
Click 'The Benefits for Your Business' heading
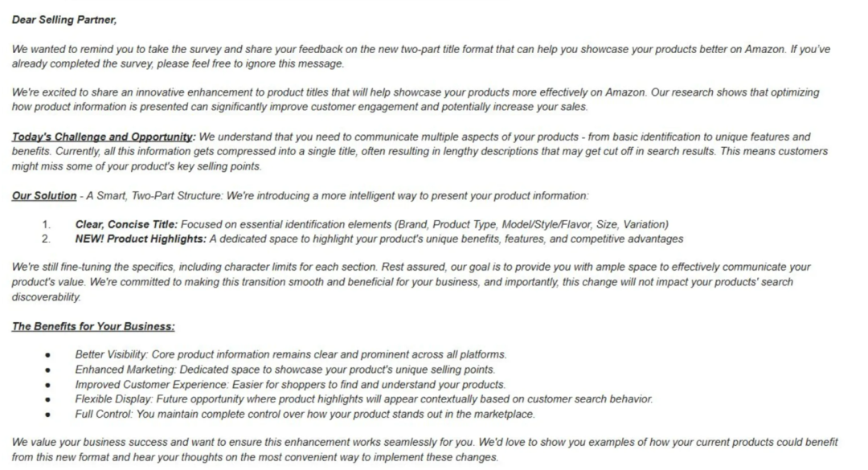point(93,326)
